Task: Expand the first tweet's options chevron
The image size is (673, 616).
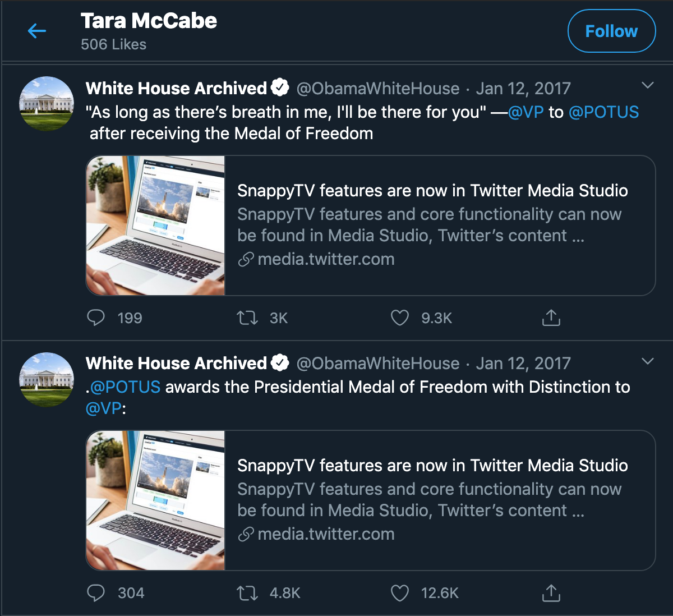Action: coord(648,85)
